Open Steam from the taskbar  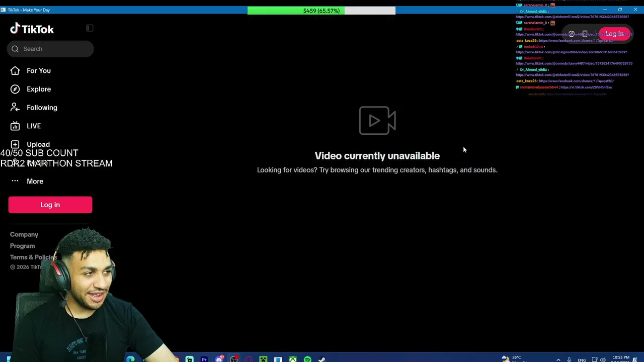322,359
